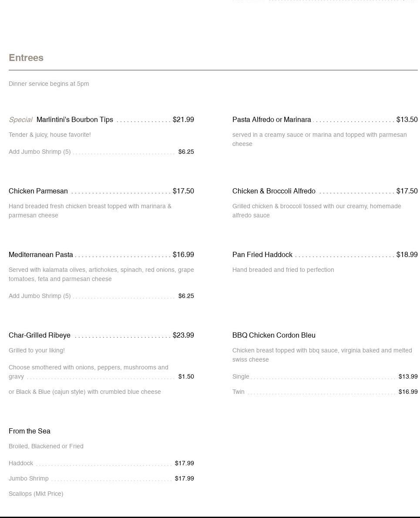Image resolution: width=420 pixels, height=518 pixels.
Task: Click the Twin portion option
Action: click(x=239, y=392)
